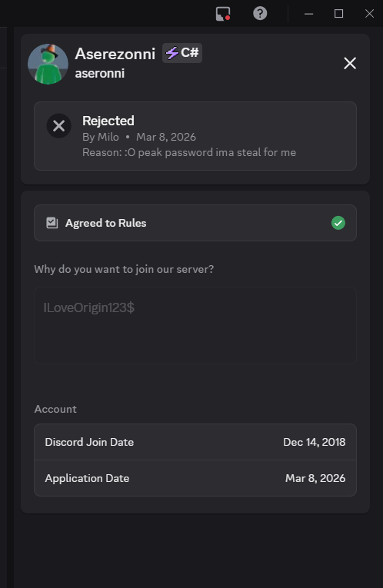383x588 pixels.
Task: Select the rejection reason text
Action: click(x=189, y=152)
